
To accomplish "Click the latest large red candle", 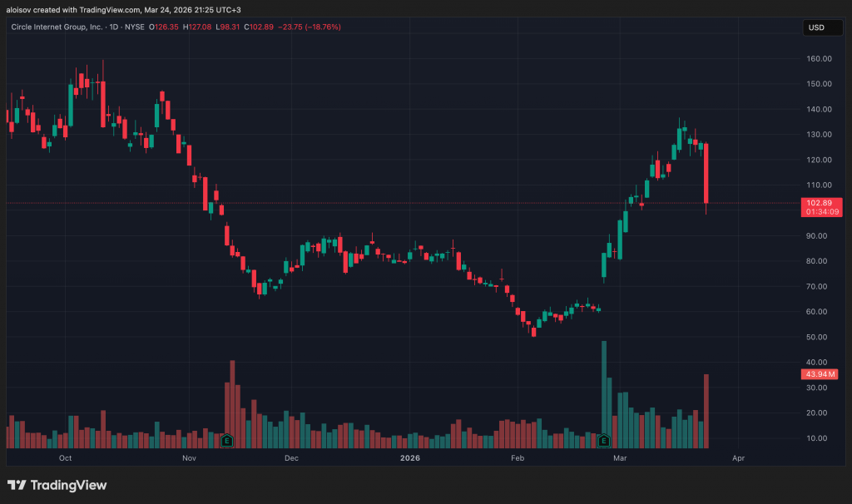I will click(706, 173).
